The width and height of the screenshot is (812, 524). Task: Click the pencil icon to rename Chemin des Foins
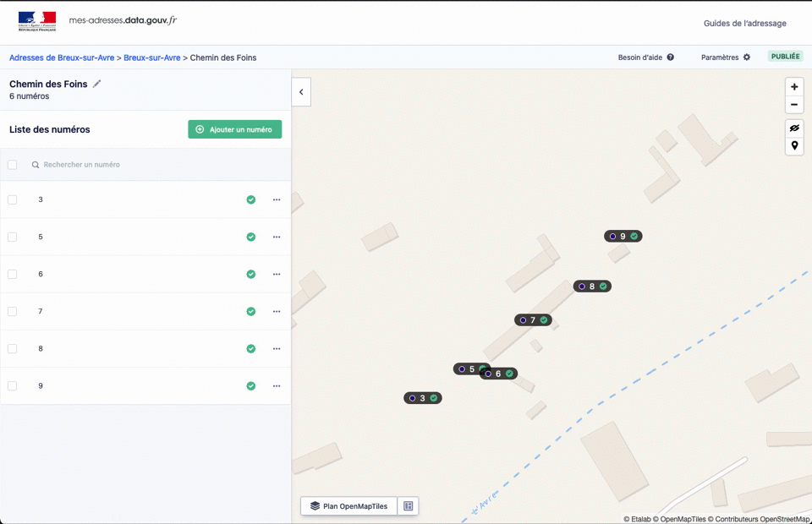pyautogui.click(x=97, y=84)
